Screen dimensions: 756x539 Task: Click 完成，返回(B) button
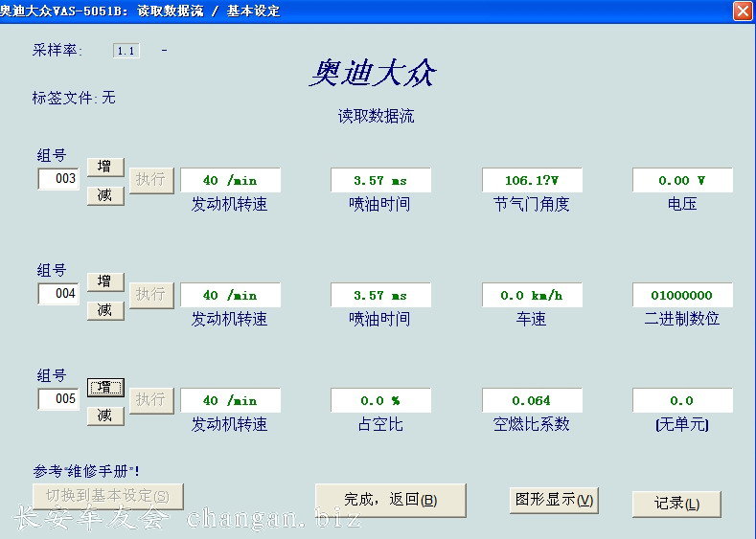(x=391, y=500)
